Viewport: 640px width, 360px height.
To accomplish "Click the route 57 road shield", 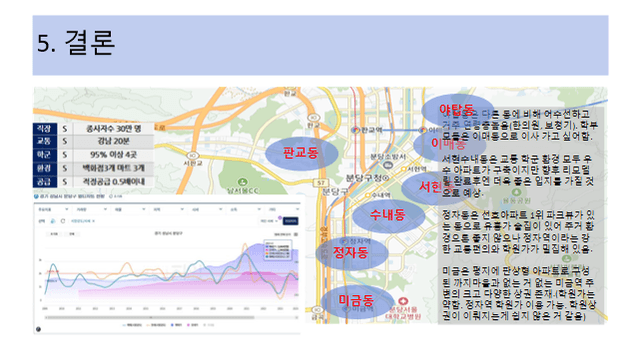I will (321, 183).
